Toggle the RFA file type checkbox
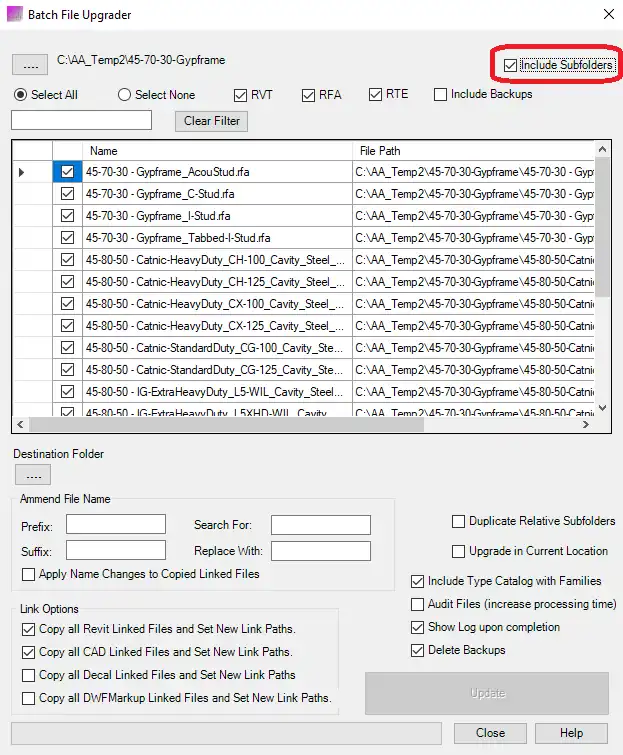Screen dimensions: 623x755 click(x=308, y=95)
